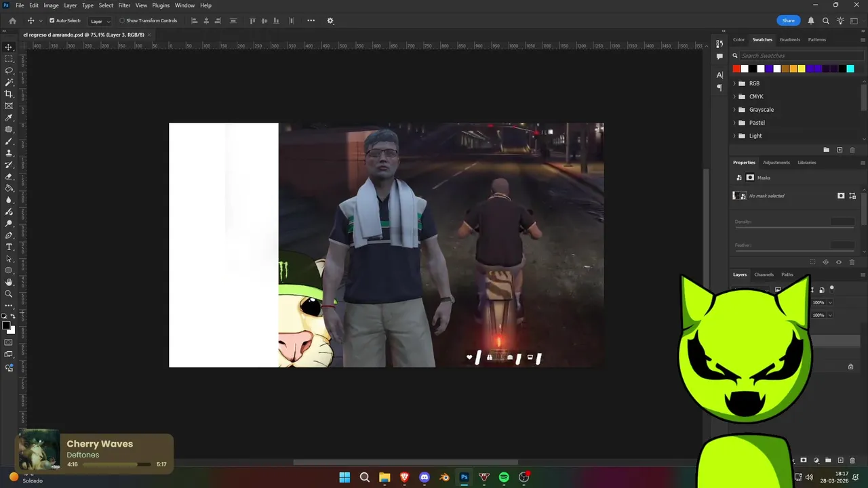Select the Horizontal Type tool
Screen dimensions: 868x488
(x=9, y=247)
